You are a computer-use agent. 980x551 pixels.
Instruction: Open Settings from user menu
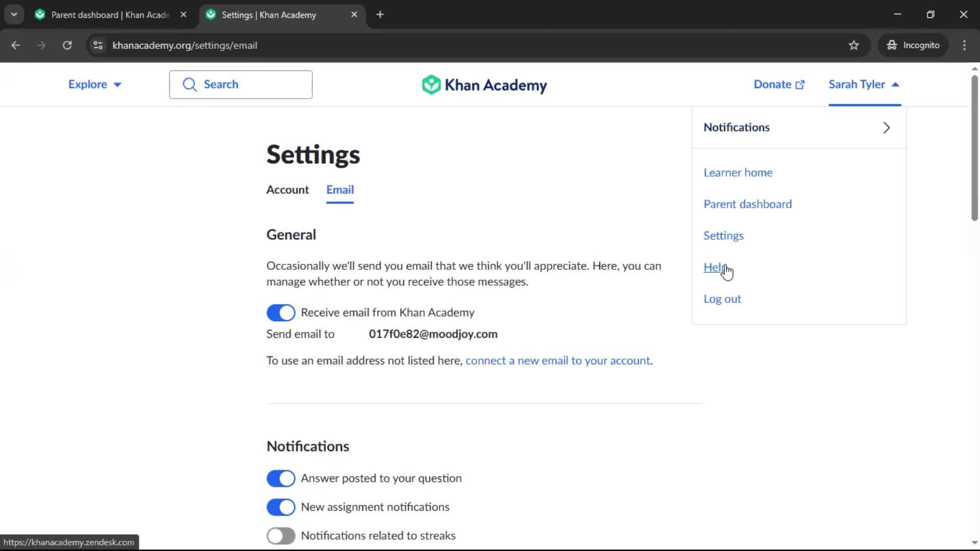click(x=723, y=236)
